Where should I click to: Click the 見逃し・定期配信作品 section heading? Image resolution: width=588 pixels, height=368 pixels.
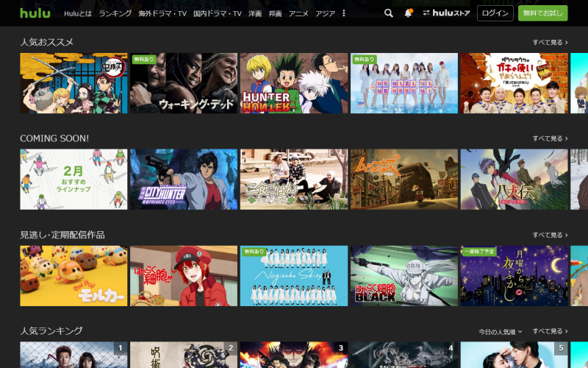pos(62,235)
